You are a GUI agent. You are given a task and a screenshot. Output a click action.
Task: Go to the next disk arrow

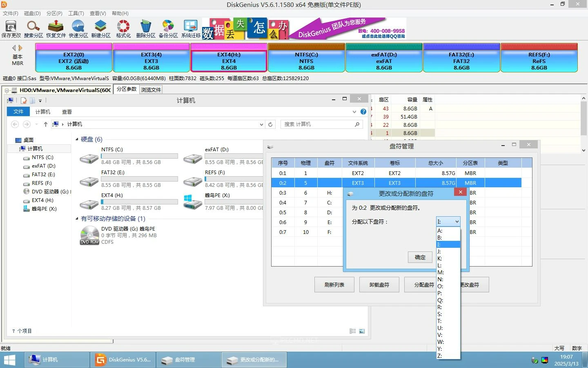[20, 48]
